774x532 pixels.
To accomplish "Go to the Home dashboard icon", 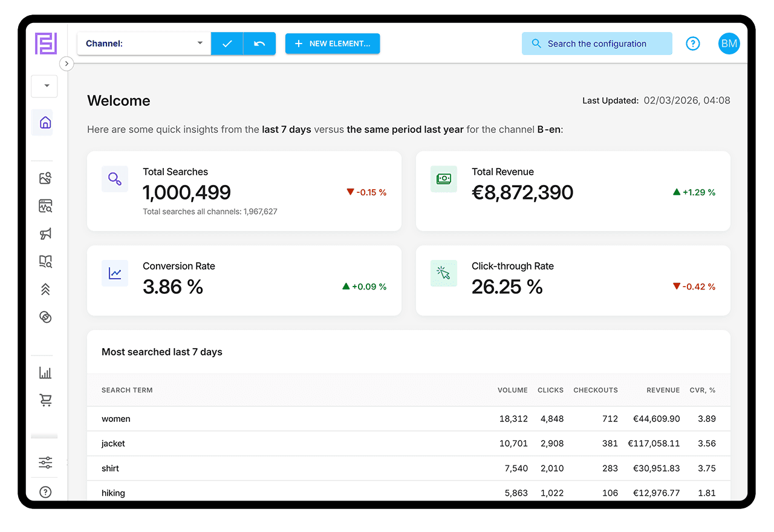I will (x=45, y=123).
